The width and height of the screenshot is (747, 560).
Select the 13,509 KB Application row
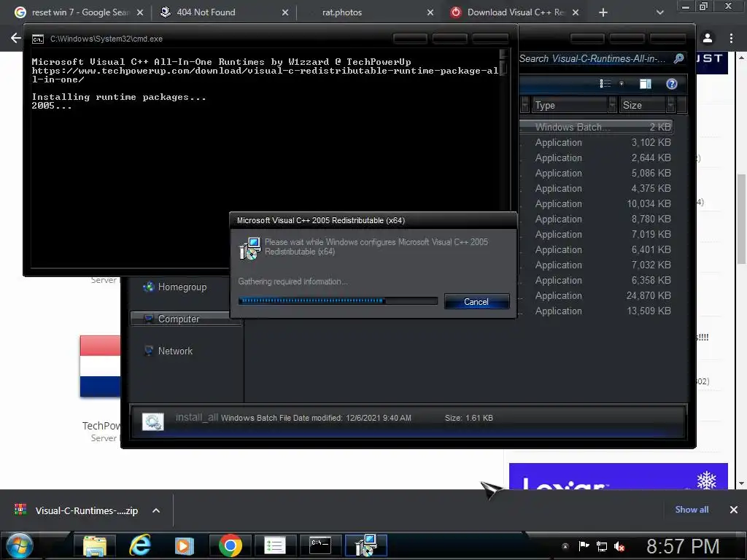click(597, 311)
